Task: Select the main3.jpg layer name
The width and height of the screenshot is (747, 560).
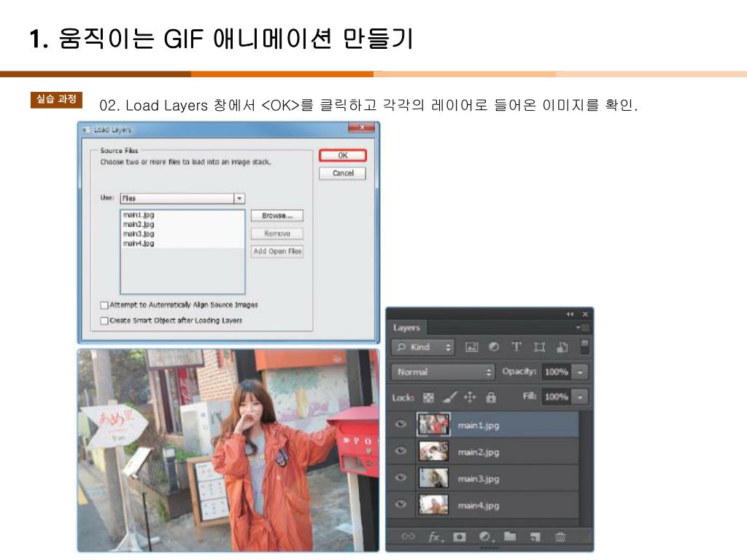Action: pyautogui.click(x=479, y=478)
